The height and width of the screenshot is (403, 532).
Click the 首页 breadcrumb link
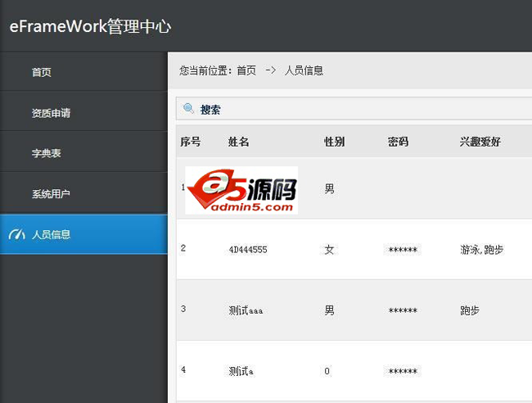tap(246, 70)
